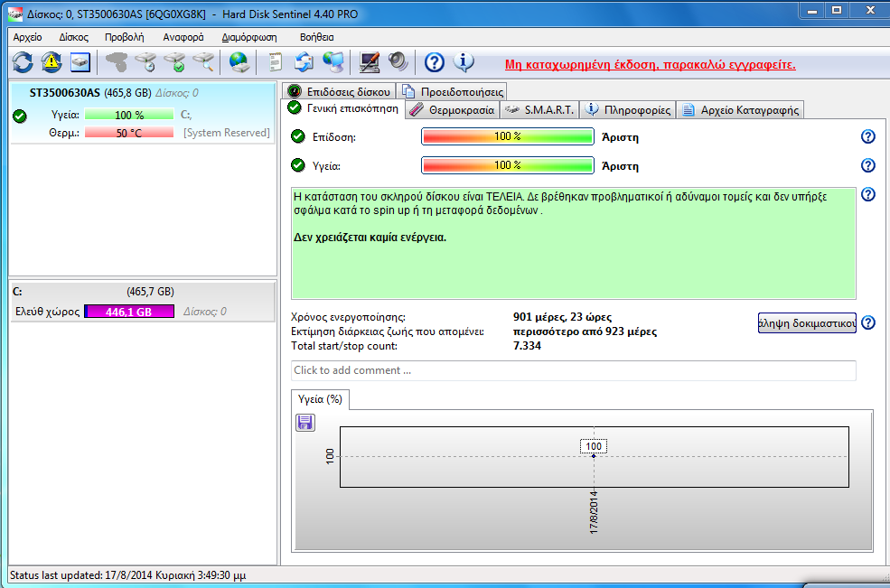Click the 17/8/2014 date label on graph

click(x=594, y=512)
